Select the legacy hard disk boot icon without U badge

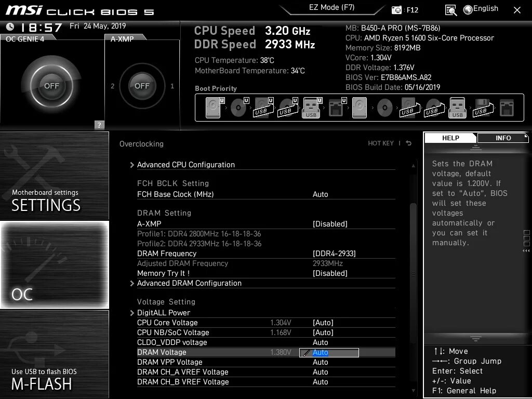360,108
